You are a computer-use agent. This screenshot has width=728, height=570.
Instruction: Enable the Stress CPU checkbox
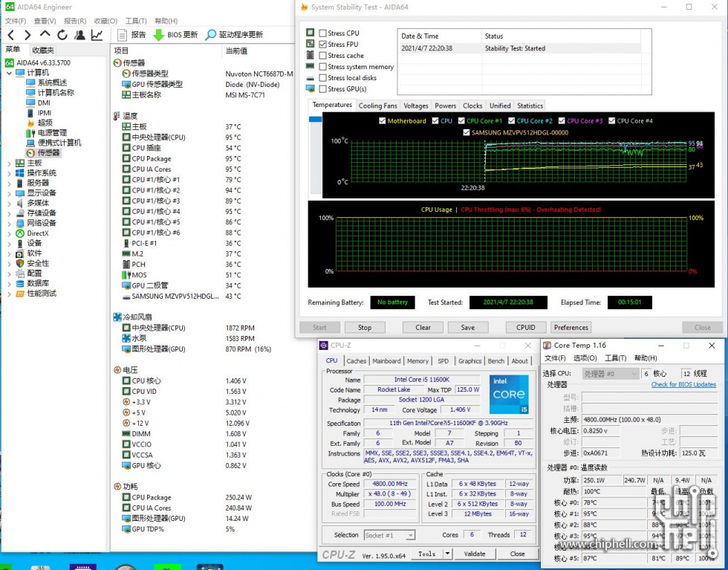pos(322,33)
